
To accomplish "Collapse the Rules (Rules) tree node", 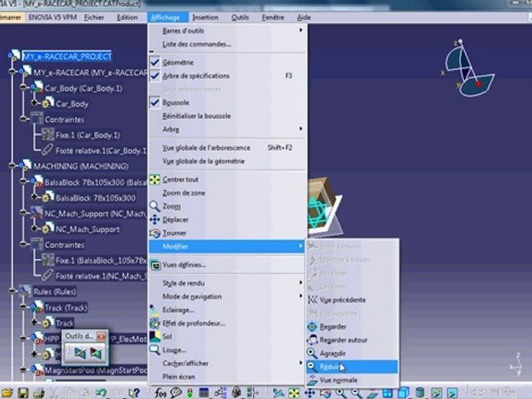I will tap(12, 291).
